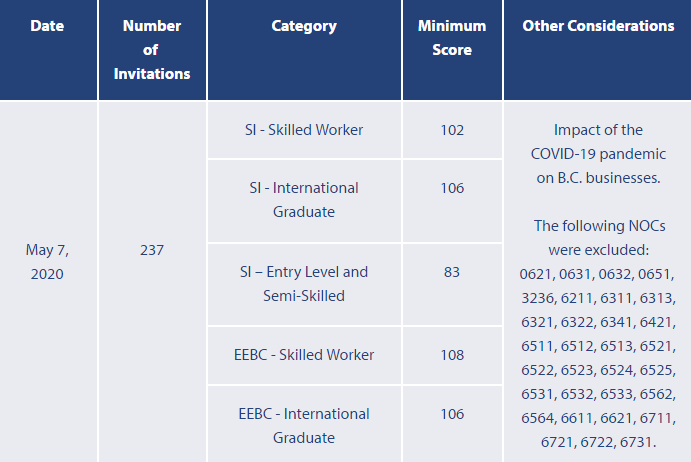Screen dimensions: 691x462
Task: Select the 237 invitations cell
Action: (152, 250)
